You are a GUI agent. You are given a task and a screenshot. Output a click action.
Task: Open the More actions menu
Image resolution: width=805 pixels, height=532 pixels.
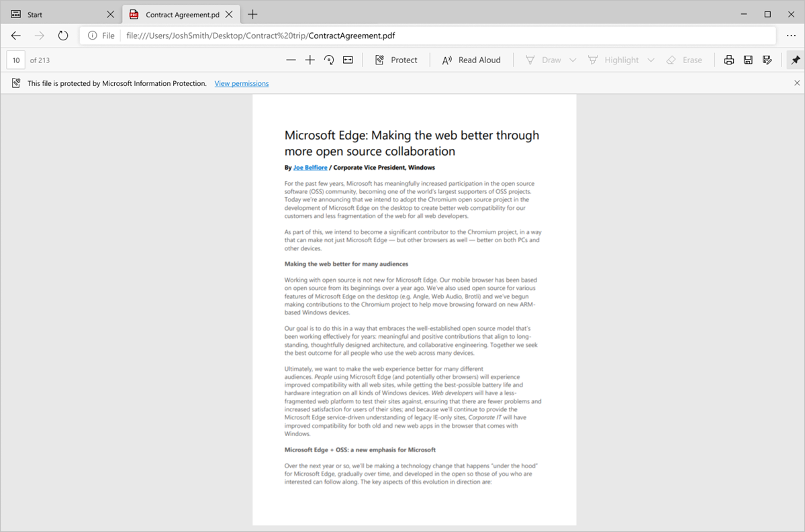pyautogui.click(x=791, y=35)
